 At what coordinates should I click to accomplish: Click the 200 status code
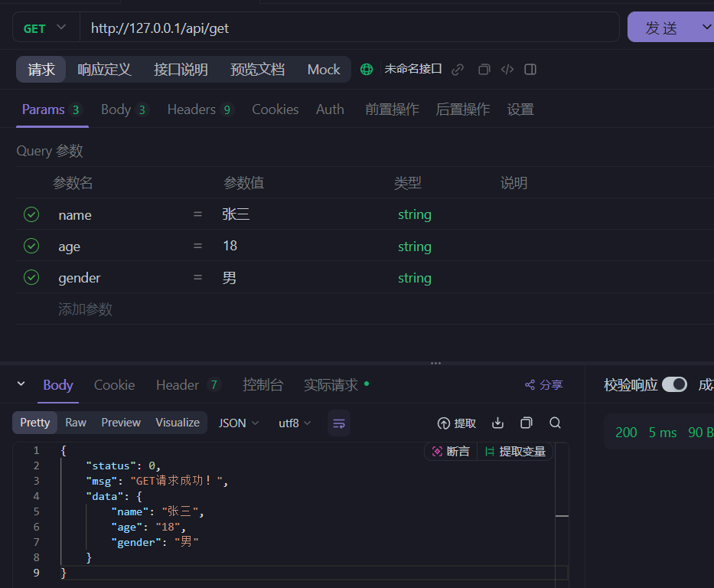626,433
